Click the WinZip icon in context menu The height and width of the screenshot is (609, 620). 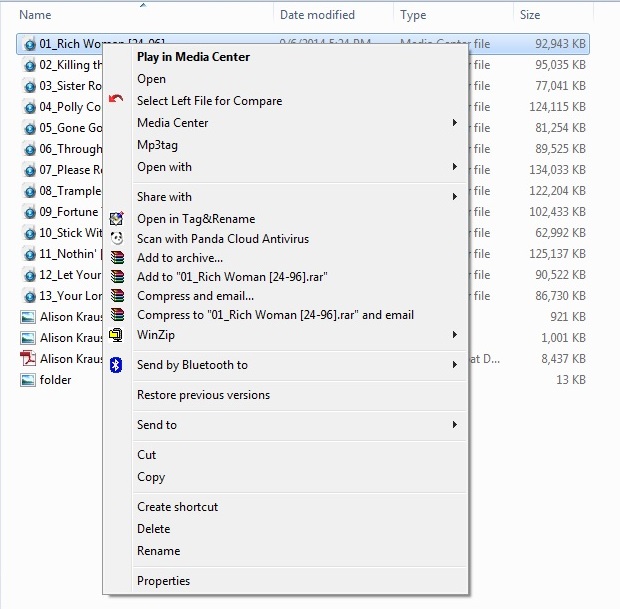pos(116,335)
